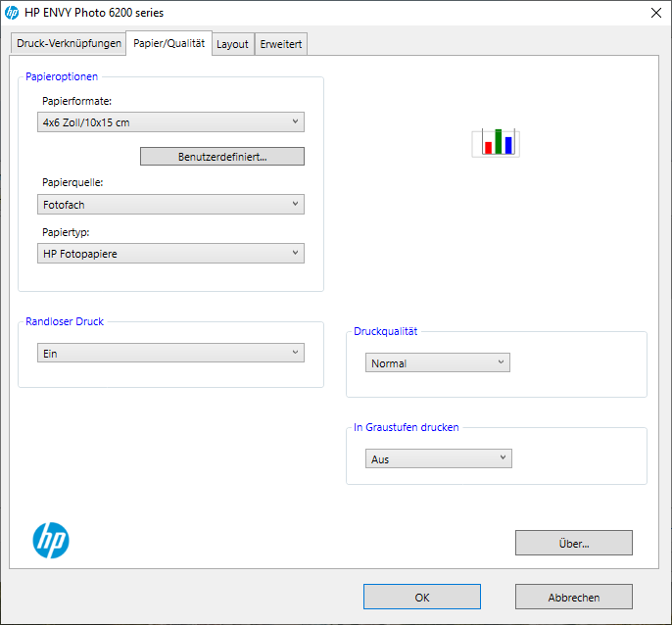Open the Über... dialog
Viewport: 672px width, 625px height.
pyautogui.click(x=574, y=543)
